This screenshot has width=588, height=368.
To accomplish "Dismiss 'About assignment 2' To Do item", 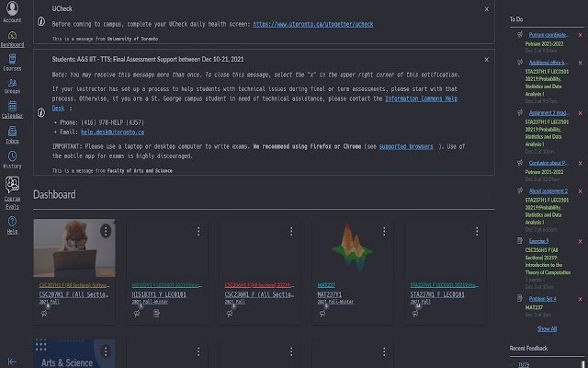I will pos(580,191).
